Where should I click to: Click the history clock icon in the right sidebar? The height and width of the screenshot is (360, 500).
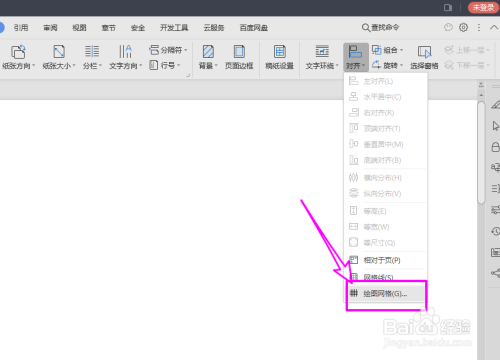pyautogui.click(x=496, y=231)
